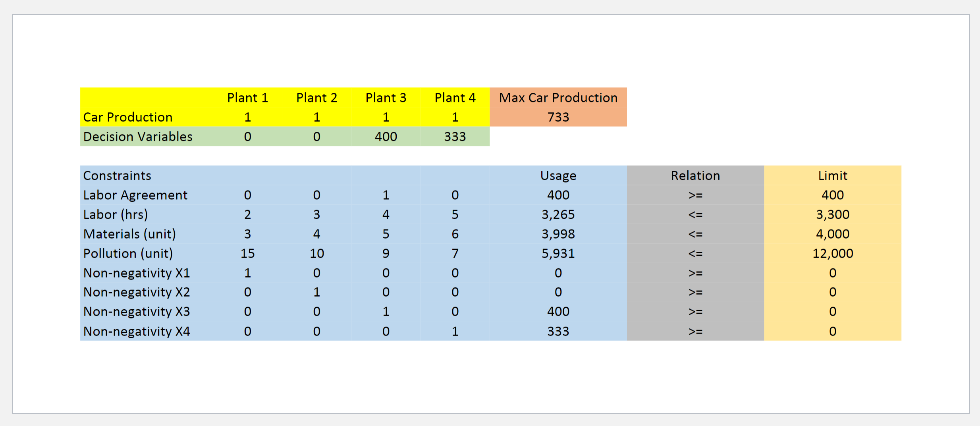The width and height of the screenshot is (980, 426).
Task: Click the Labor Agreement row label
Action: 135,195
